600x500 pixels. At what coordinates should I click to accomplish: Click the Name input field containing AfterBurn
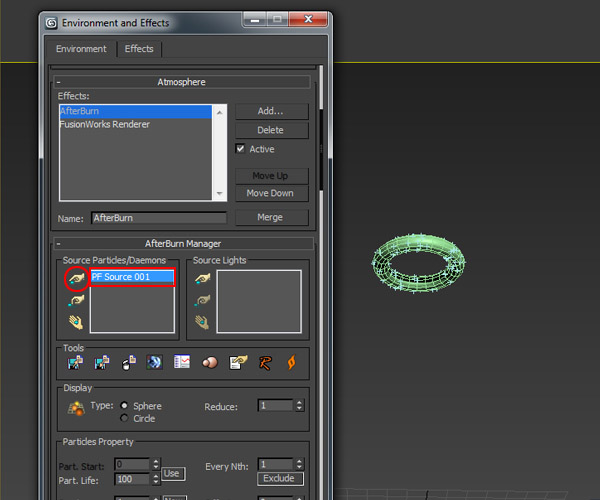pos(159,218)
